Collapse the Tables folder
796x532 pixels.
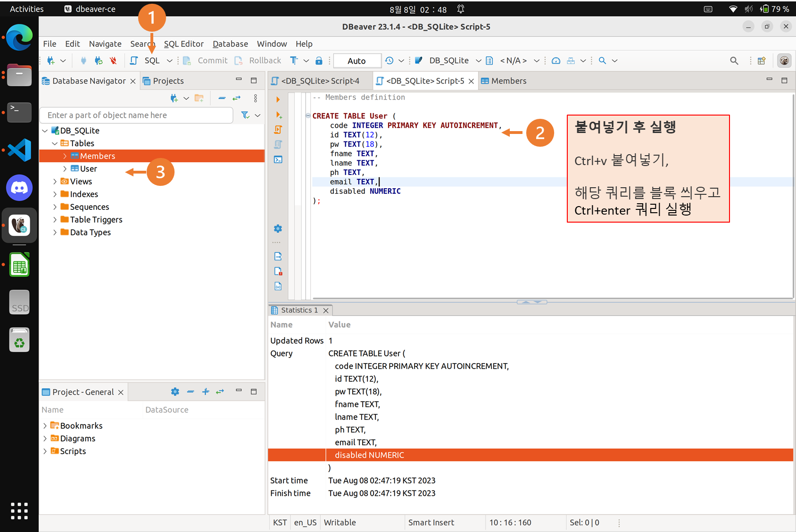55,143
